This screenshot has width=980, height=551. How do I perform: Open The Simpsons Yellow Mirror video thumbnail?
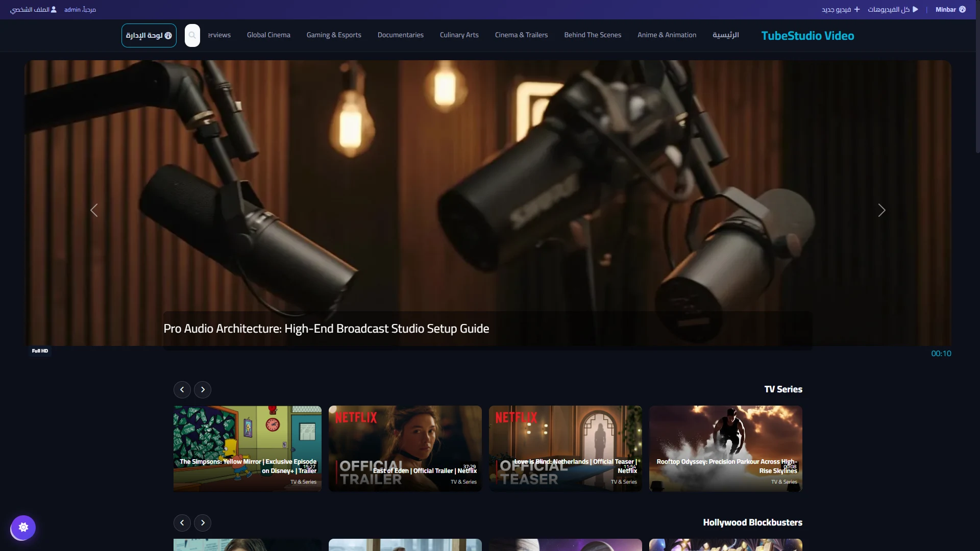pyautogui.click(x=248, y=449)
